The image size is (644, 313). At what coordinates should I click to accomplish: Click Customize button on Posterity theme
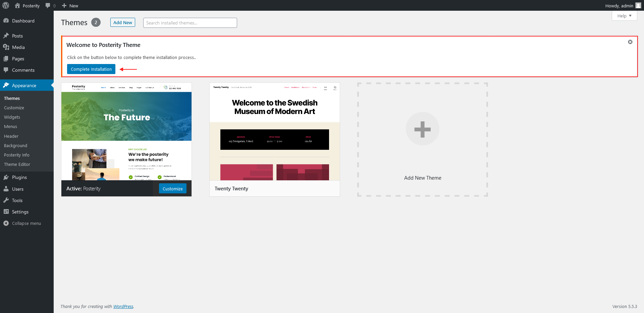point(173,189)
